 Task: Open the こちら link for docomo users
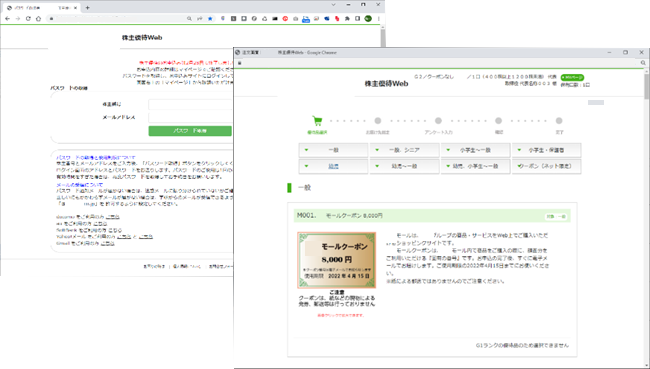click(113, 217)
